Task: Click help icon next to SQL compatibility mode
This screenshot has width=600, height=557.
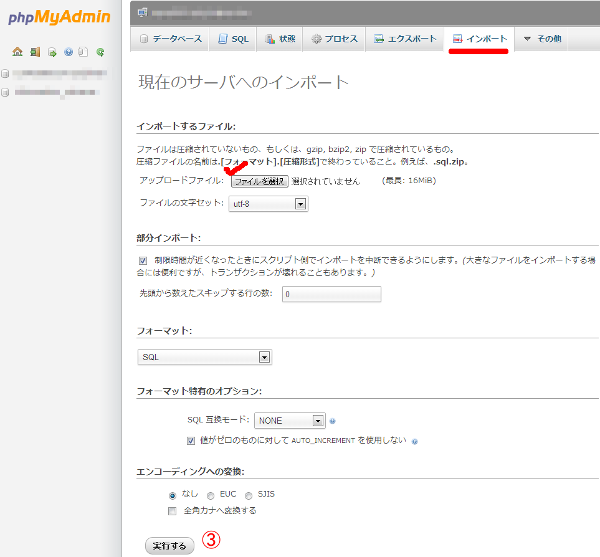Action: 332,422
